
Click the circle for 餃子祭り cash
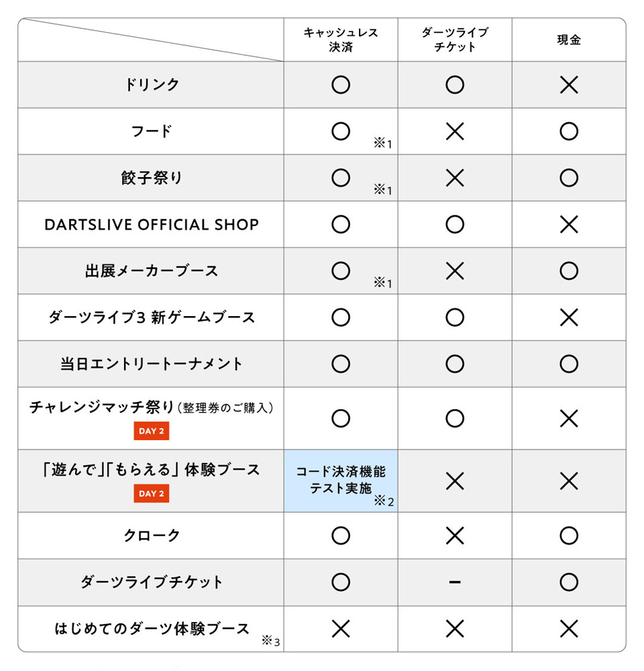click(569, 178)
